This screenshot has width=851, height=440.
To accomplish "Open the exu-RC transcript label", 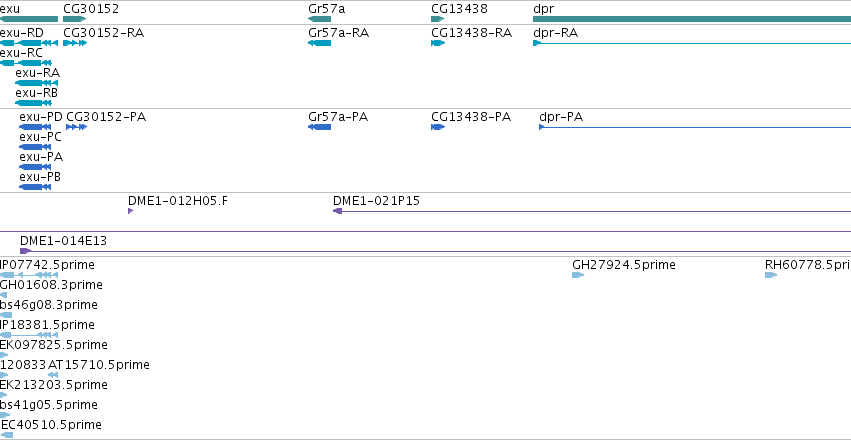I will point(21,53).
